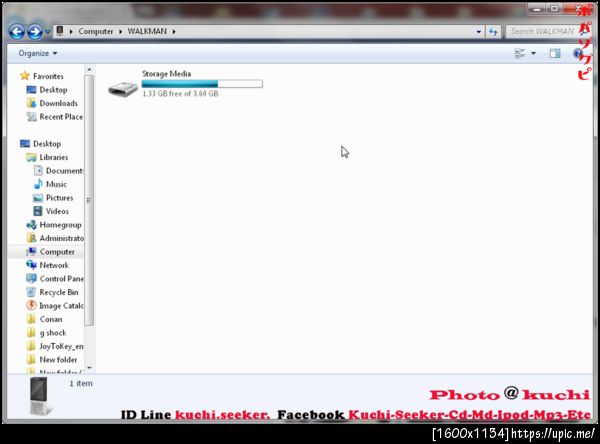
Task: Open the JoyToKey_en folder
Action: (x=61, y=346)
